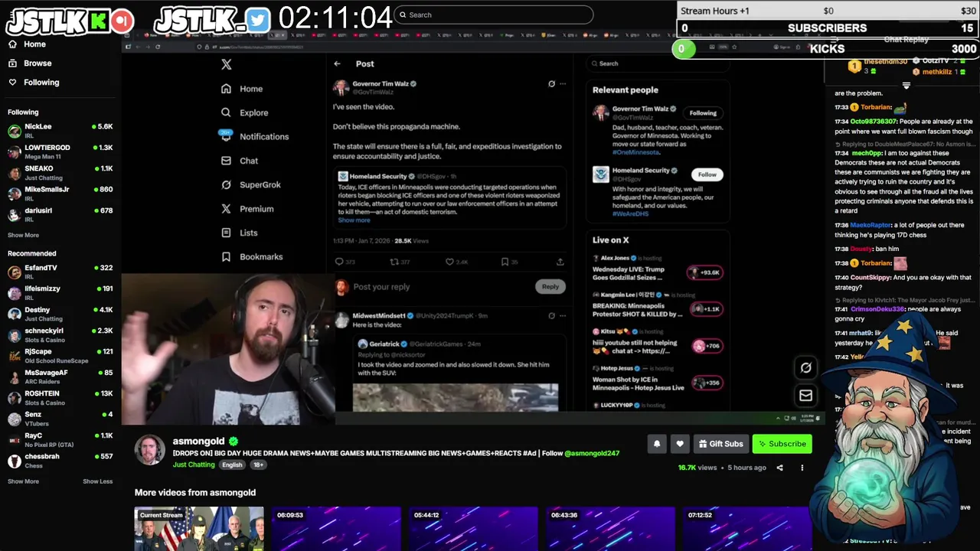
Task: Click circular slash icon beside chat
Action: [x=805, y=368]
